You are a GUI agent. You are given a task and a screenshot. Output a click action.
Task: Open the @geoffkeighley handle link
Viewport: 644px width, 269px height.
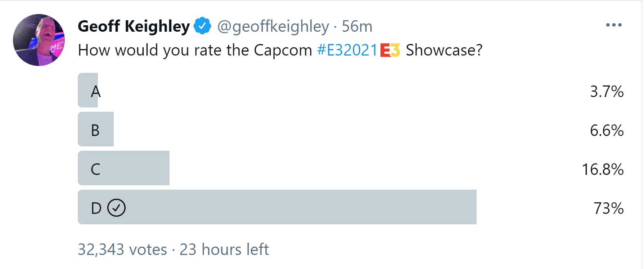click(273, 26)
